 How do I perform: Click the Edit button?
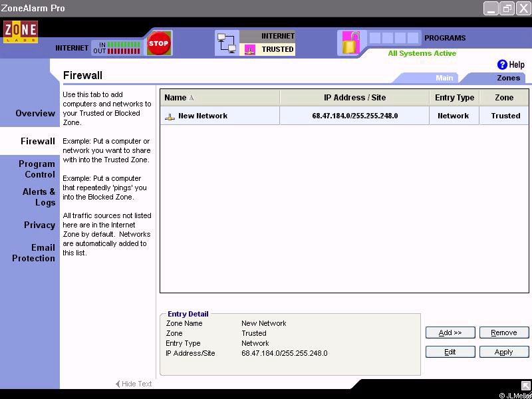point(450,352)
